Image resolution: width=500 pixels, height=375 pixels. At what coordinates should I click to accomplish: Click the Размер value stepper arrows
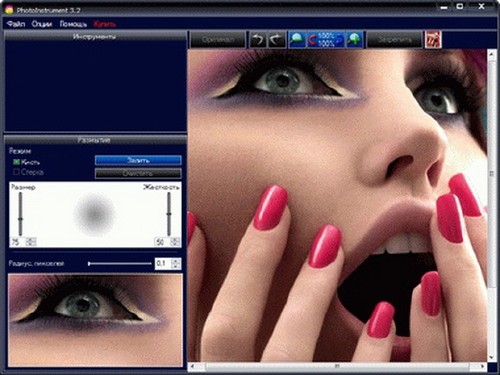(31, 242)
